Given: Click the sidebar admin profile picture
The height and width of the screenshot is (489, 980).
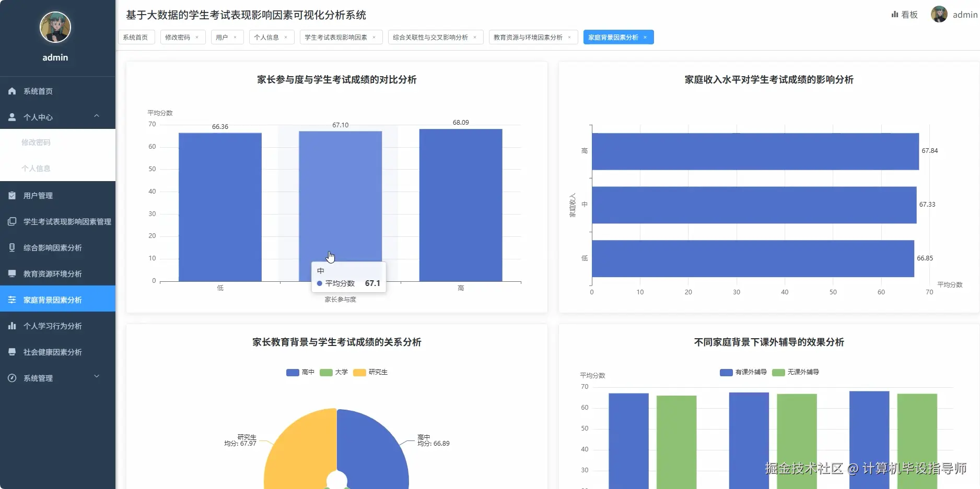Looking at the screenshot, I should pos(55,27).
